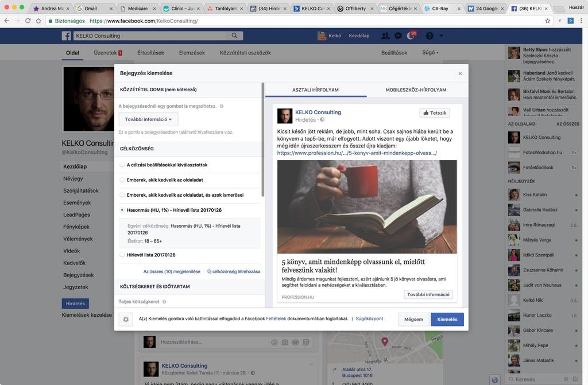Select 'Hasonmás (HU, 1%) - Hírlevél lista 20170126' radio
The height and width of the screenshot is (385, 588).
click(x=122, y=211)
